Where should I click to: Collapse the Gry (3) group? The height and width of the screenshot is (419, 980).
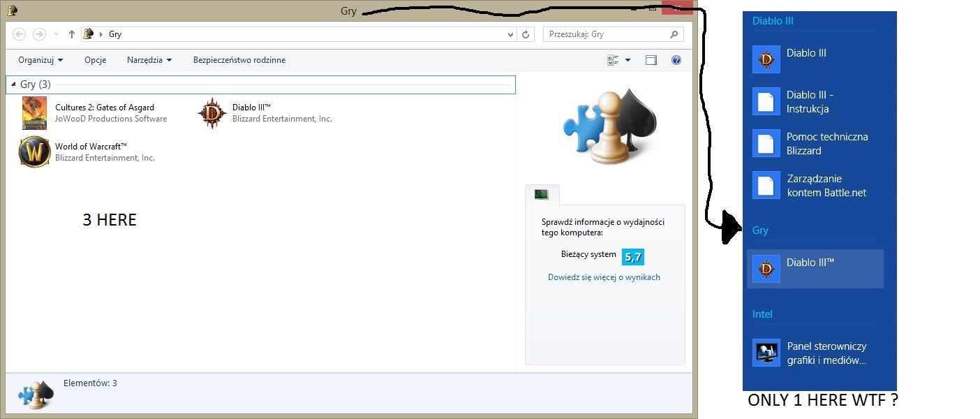coord(14,84)
